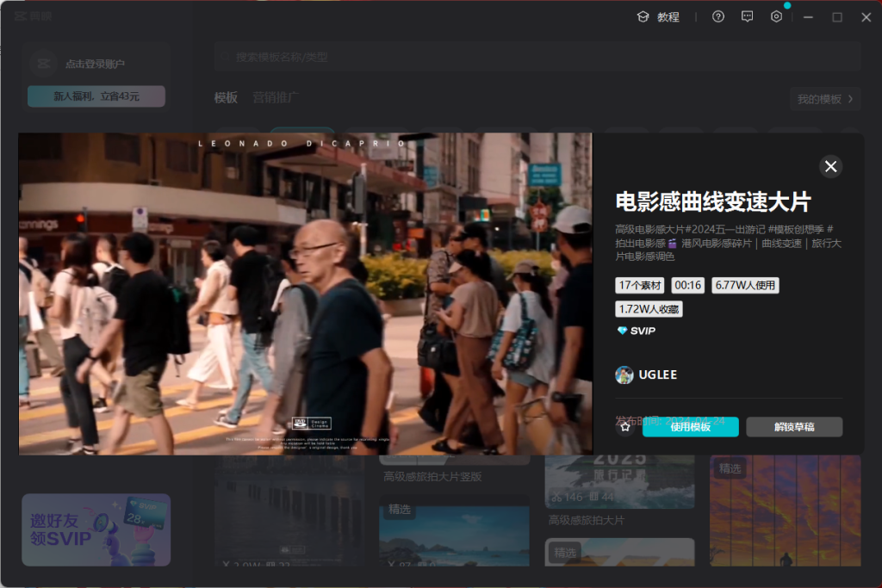The image size is (882, 588).
Task: Close the template detail dialog
Action: pyautogui.click(x=830, y=166)
